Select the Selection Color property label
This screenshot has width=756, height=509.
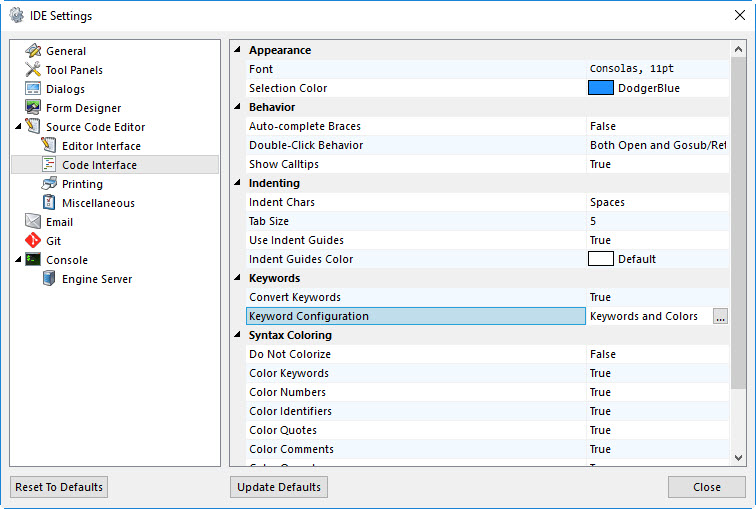[x=288, y=88]
